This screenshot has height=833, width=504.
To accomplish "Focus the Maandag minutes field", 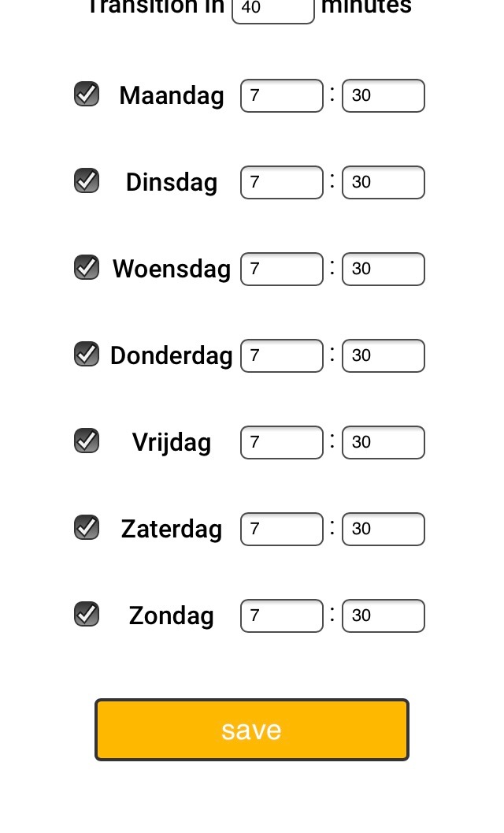I will (384, 95).
